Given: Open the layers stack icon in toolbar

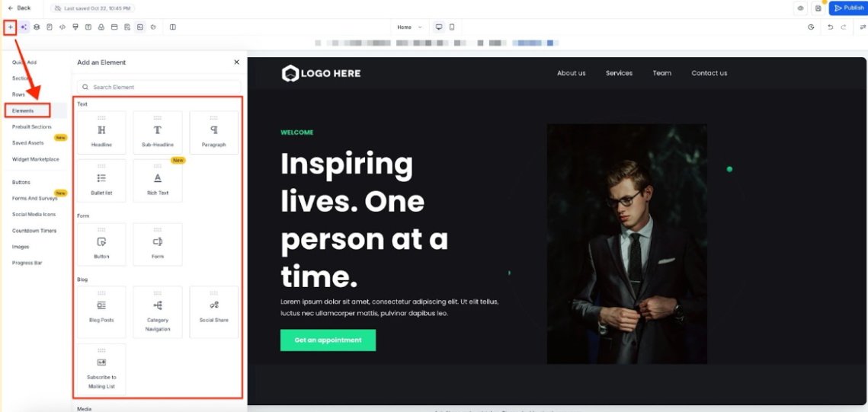Looking at the screenshot, I should [x=37, y=27].
